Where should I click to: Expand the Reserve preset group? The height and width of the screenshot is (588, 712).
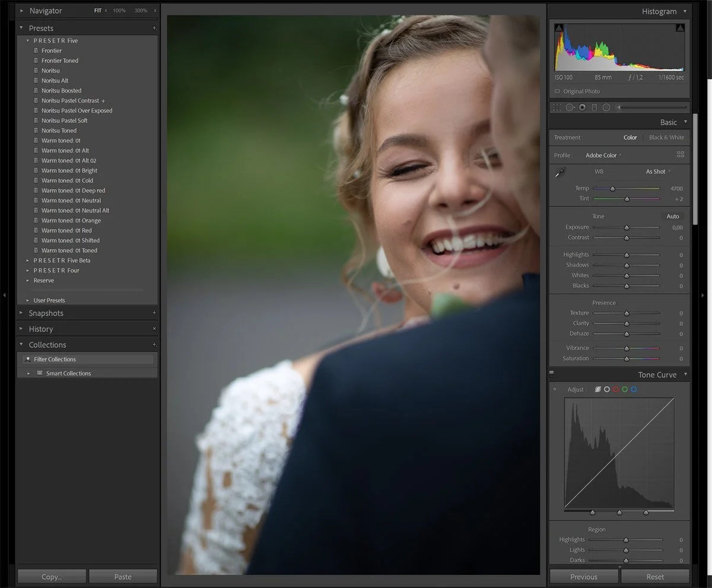28,281
